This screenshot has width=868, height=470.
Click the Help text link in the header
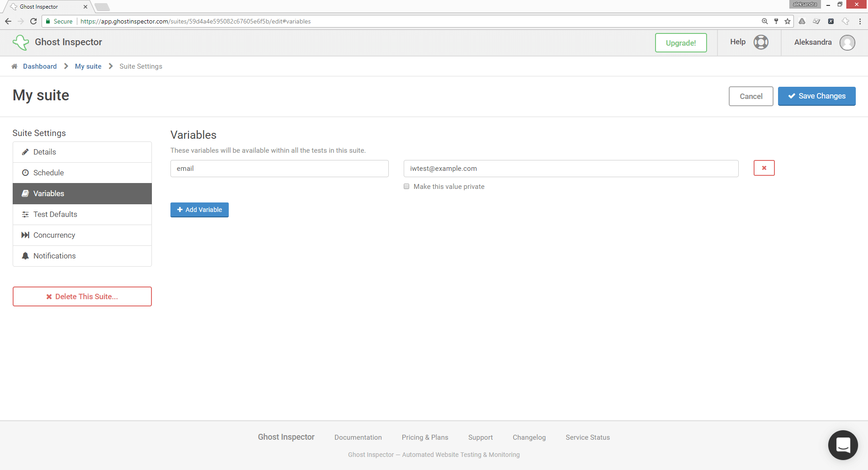point(738,42)
